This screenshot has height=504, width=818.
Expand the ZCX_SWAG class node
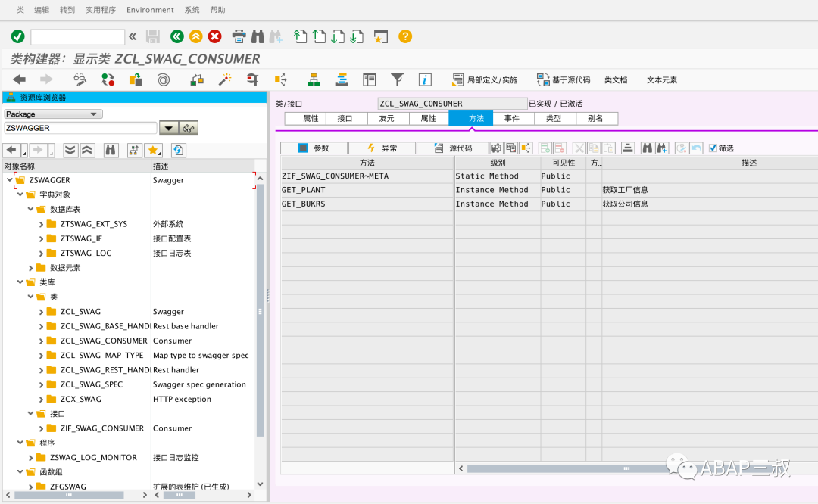(41, 400)
